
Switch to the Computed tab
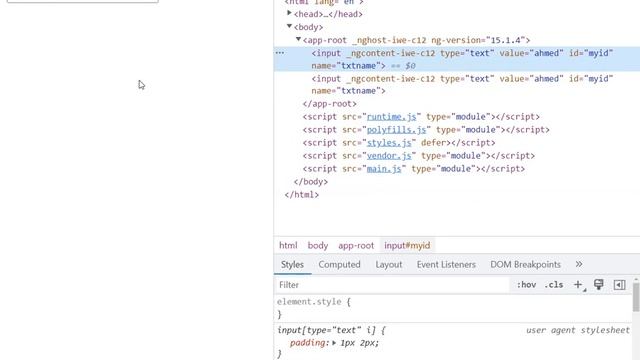point(339,264)
